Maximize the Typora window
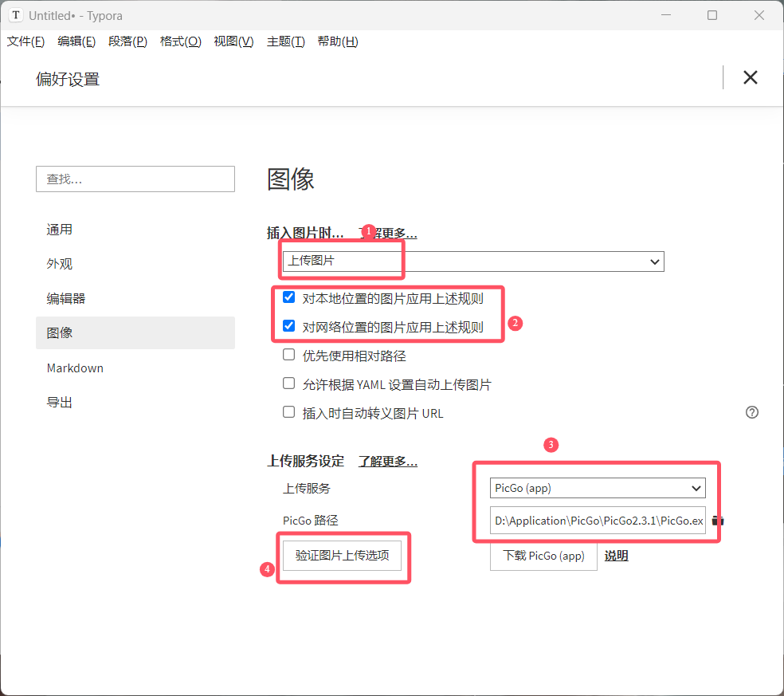 (x=712, y=15)
